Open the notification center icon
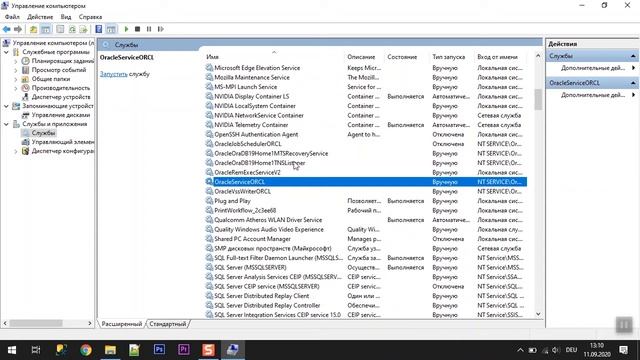 click(x=624, y=350)
